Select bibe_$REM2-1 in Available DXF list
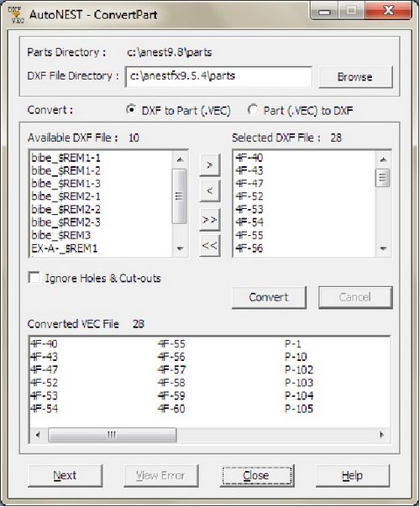Screen dimensions: 420x507 point(66,196)
